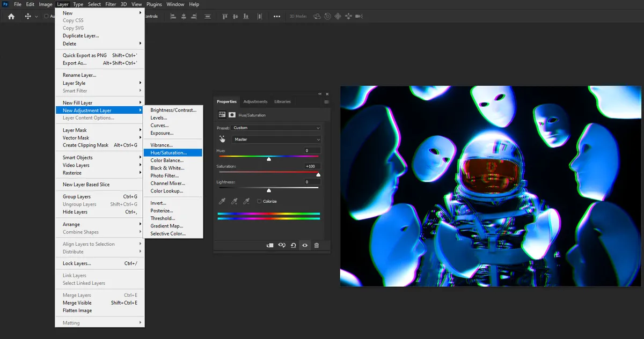Viewport: 644px width, 339px height.
Task: Choose Merge Visible menu entry
Action: [x=100, y=303]
